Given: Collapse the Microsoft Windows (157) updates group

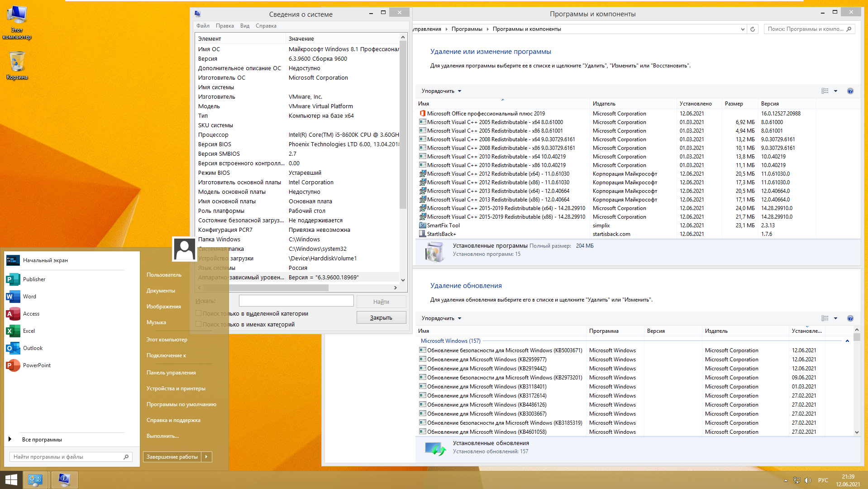Looking at the screenshot, I should pyautogui.click(x=847, y=341).
